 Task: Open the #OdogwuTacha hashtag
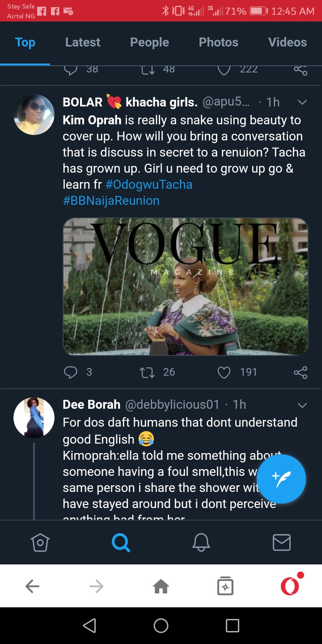pyautogui.click(x=149, y=185)
